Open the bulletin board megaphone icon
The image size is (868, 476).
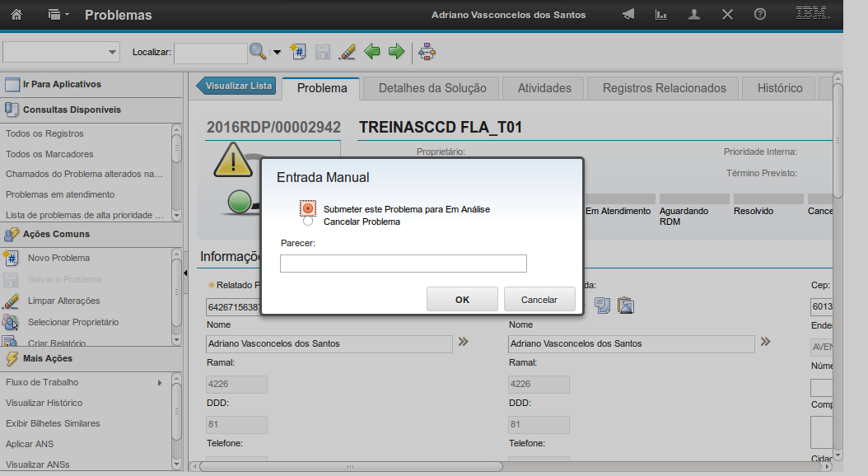click(628, 15)
